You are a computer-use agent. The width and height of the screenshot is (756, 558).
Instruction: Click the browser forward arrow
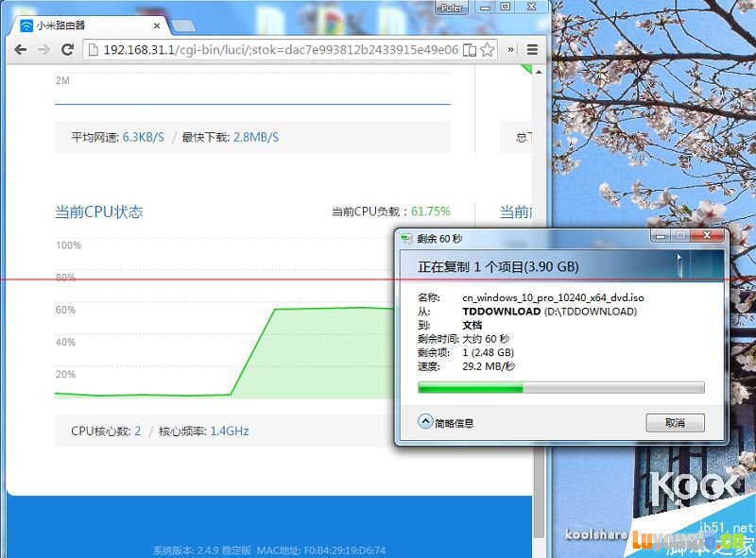point(43,50)
